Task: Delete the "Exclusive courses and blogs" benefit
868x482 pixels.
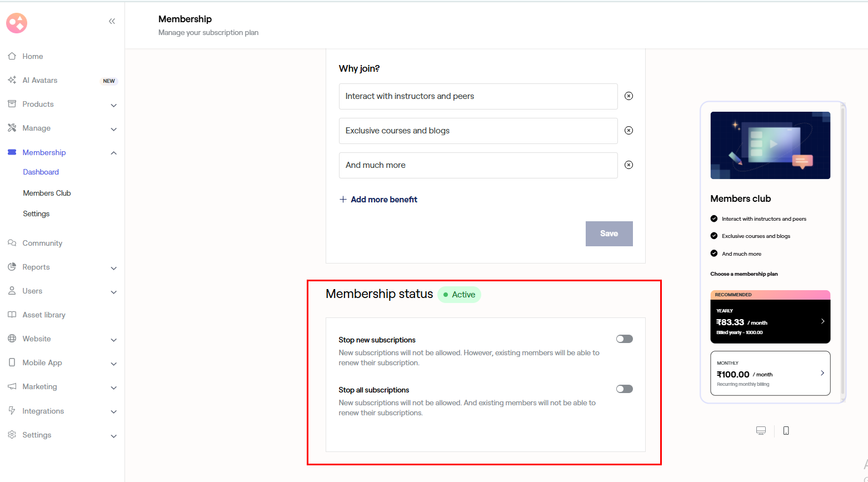Action: click(628, 131)
